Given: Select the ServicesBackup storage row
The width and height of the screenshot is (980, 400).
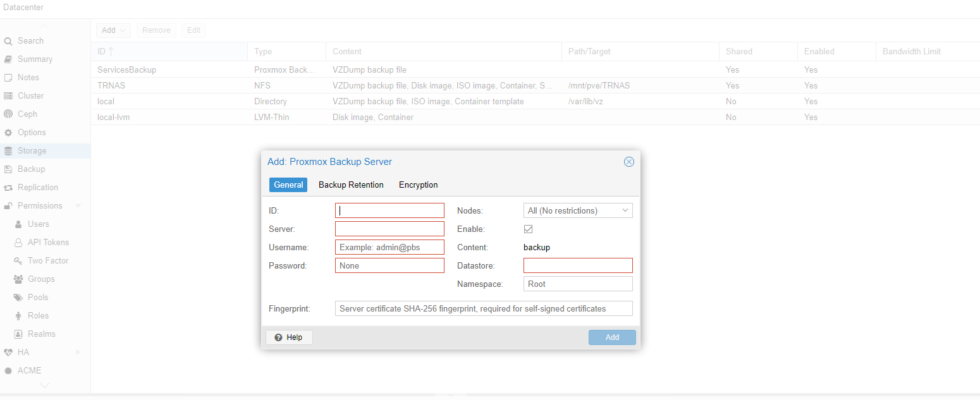Looking at the screenshot, I should coord(535,70).
